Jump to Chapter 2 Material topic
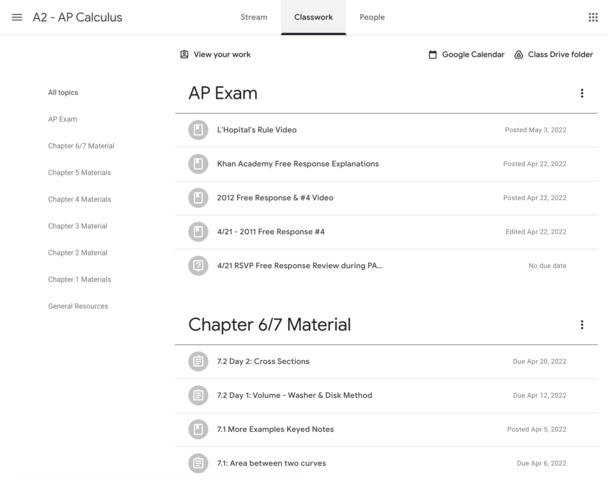 (x=78, y=253)
